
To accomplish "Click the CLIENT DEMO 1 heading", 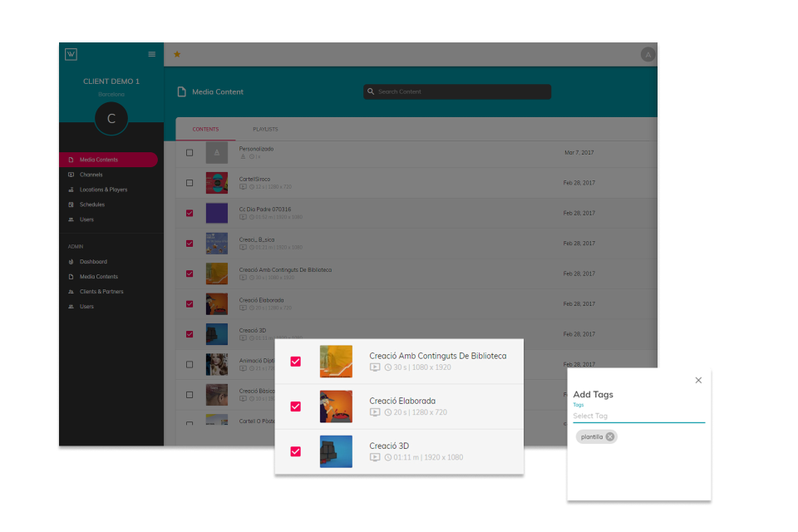I will pyautogui.click(x=111, y=81).
